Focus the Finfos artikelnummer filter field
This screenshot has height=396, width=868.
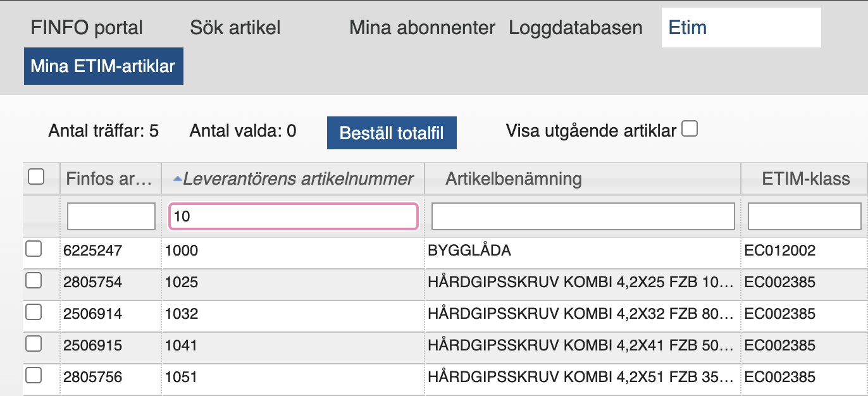(x=111, y=216)
